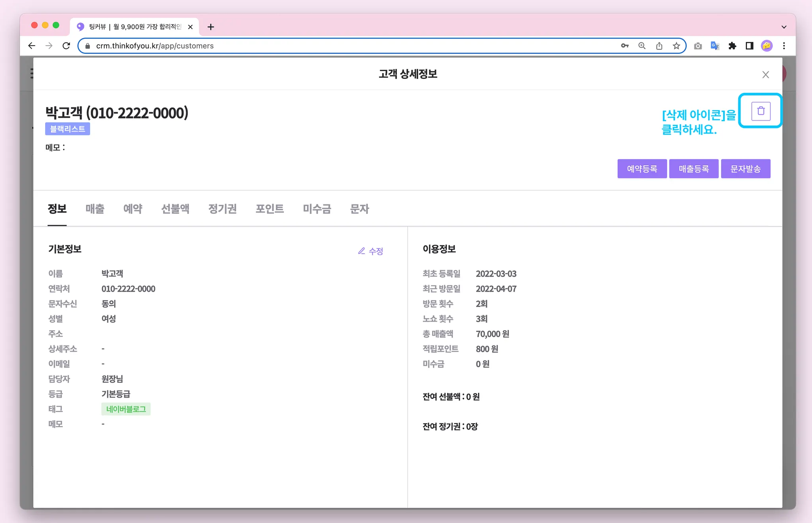Image resolution: width=812 pixels, height=523 pixels.
Task: Click the pencil edit (수정) link
Action: point(371,251)
